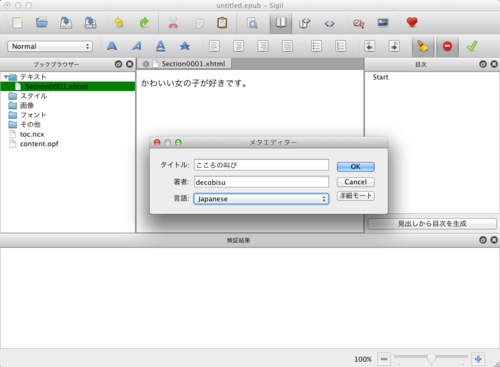
Task: Click the 詳細モード button
Action: pos(356,196)
